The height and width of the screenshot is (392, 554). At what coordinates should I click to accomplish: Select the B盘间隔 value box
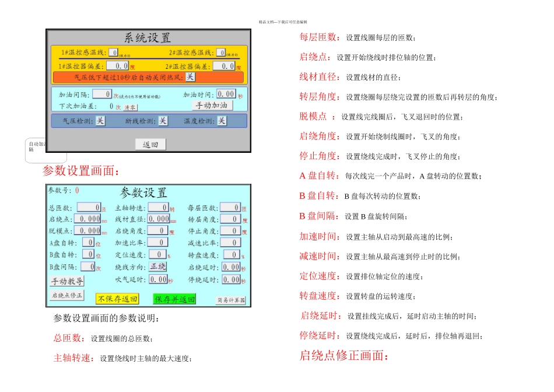88,267
